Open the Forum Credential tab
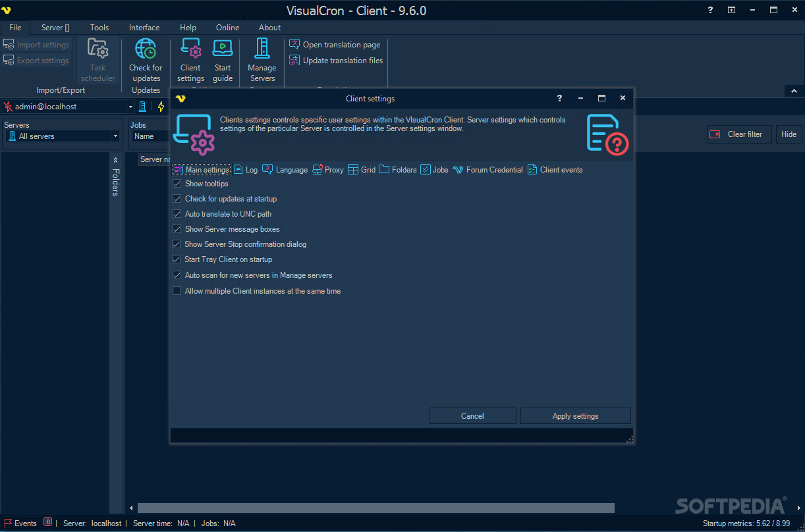805x532 pixels. (x=487, y=170)
